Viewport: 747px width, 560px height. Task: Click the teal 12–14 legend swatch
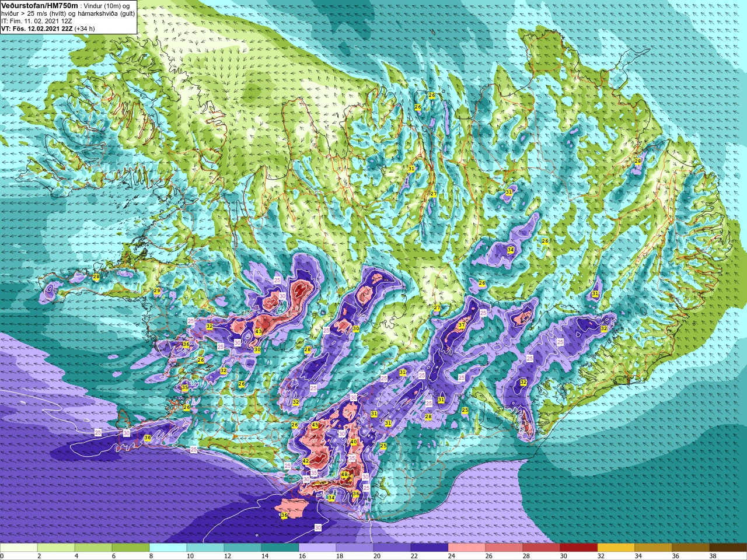[x=243, y=548]
